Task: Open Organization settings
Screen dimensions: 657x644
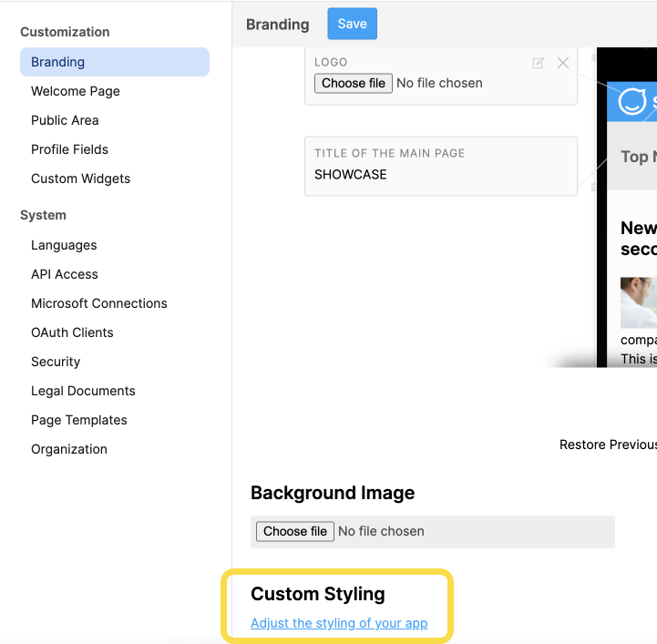Action: pyautogui.click(x=69, y=449)
